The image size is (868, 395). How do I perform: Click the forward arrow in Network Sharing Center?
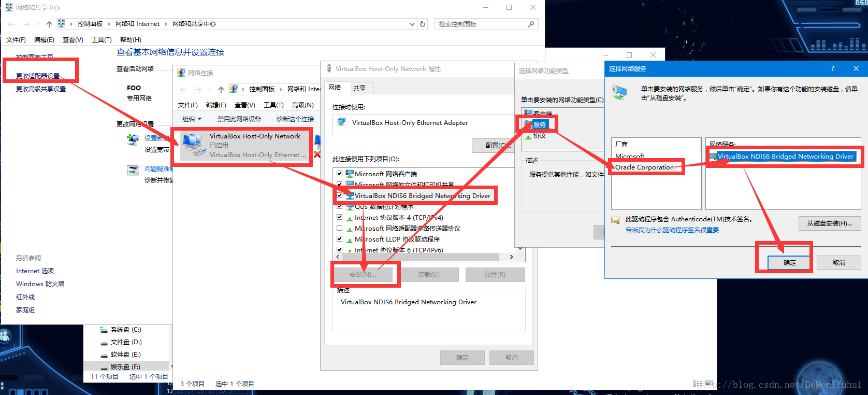(x=26, y=24)
